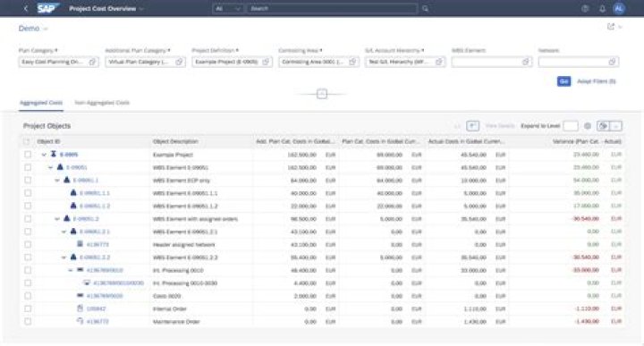Click the icon in Costs 0020 row
The width and height of the screenshot is (644, 346).
tap(80, 296)
